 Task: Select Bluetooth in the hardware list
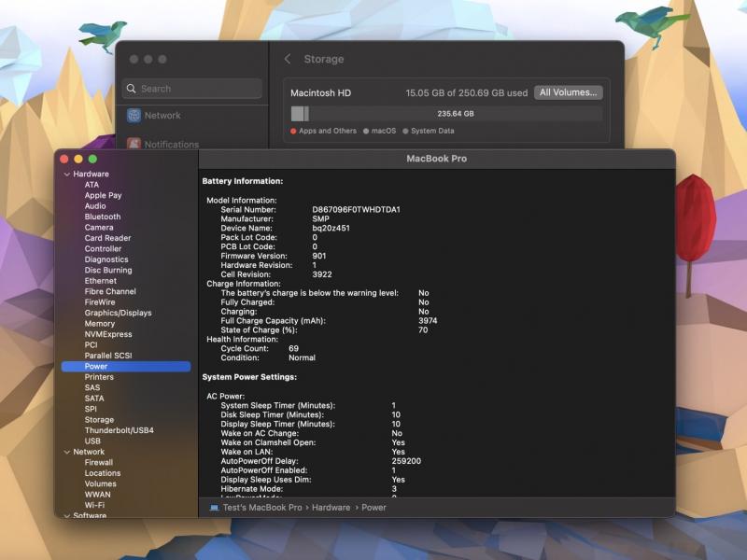(103, 217)
